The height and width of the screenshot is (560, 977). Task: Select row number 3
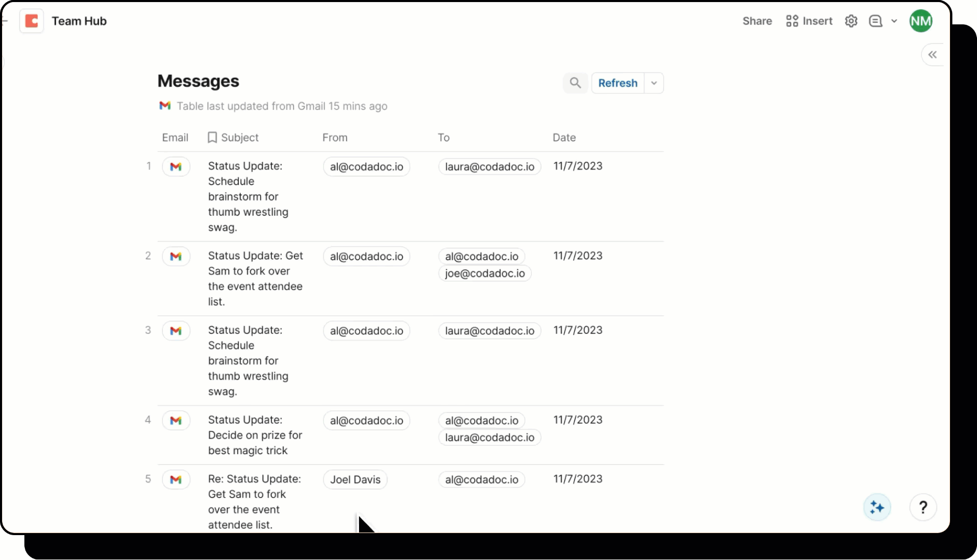coord(148,330)
